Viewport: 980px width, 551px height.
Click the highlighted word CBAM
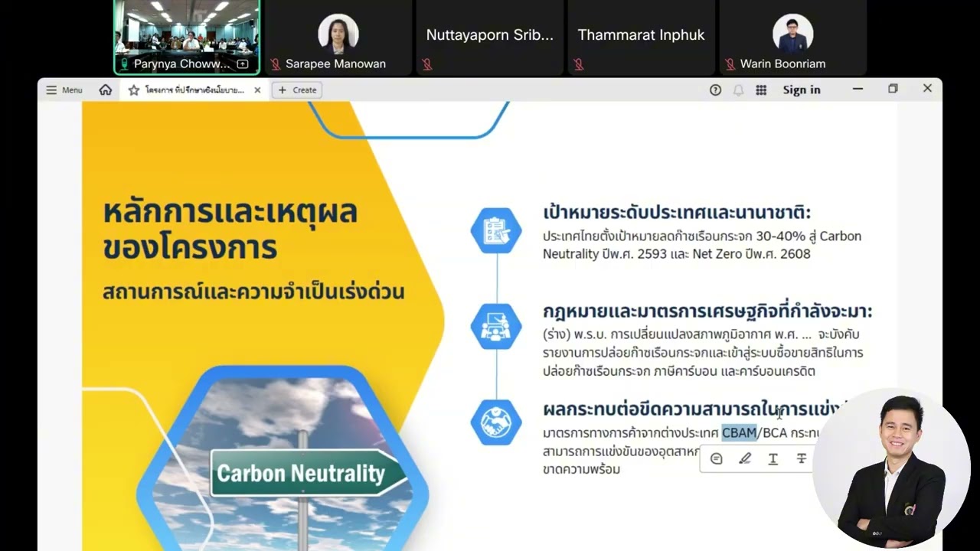tap(739, 432)
